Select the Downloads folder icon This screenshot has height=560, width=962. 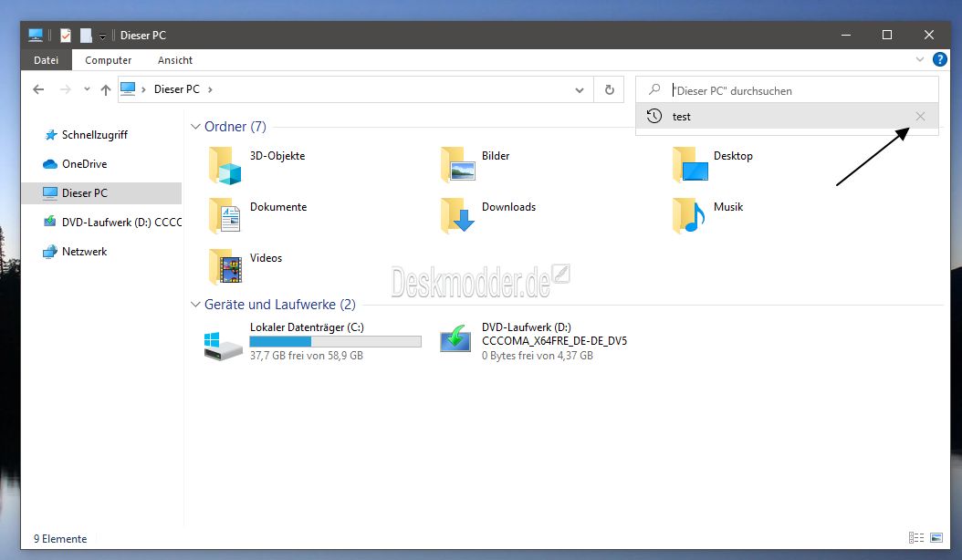click(x=457, y=215)
